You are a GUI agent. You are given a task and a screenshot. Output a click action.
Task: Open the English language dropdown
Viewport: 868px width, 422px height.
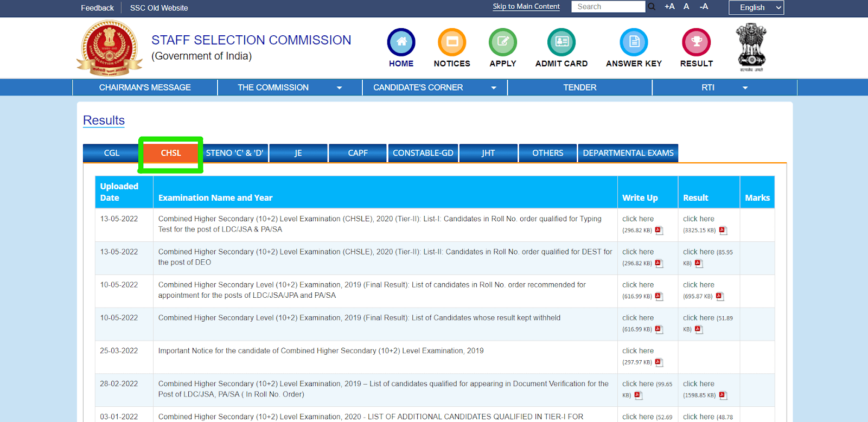pyautogui.click(x=756, y=8)
